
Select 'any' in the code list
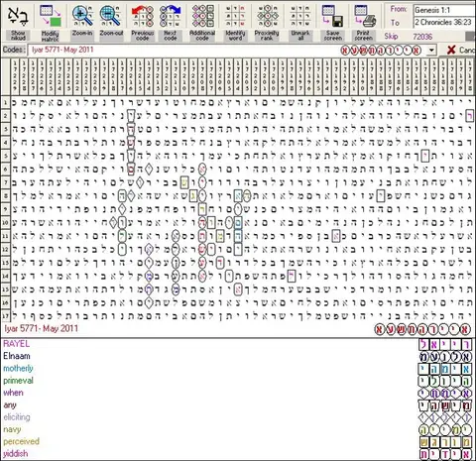10,404
